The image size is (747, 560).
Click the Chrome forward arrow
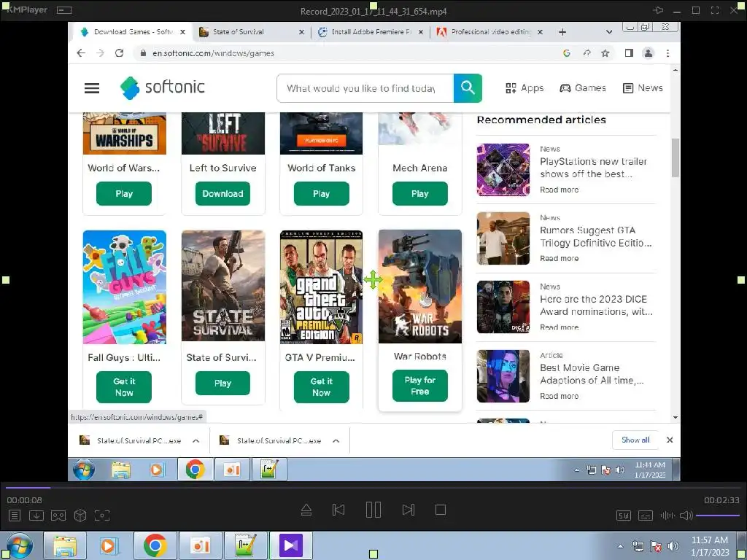click(x=100, y=53)
